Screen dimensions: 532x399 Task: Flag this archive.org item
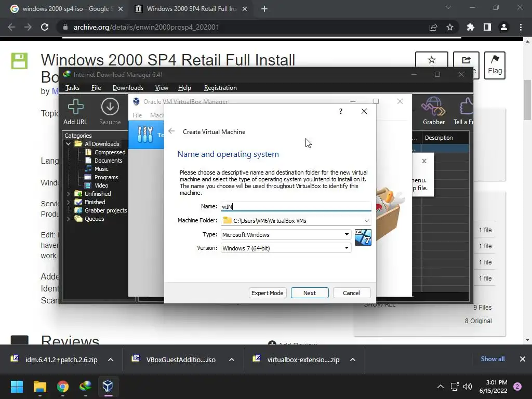(495, 65)
